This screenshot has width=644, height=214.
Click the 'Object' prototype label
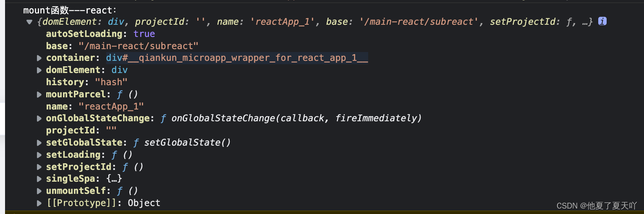coord(144,203)
